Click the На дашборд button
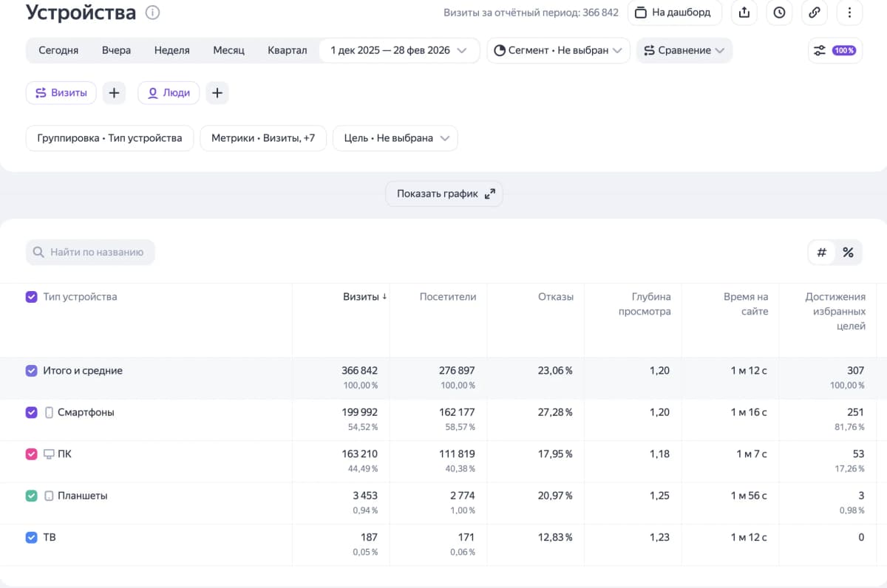The image size is (887, 588). (674, 13)
